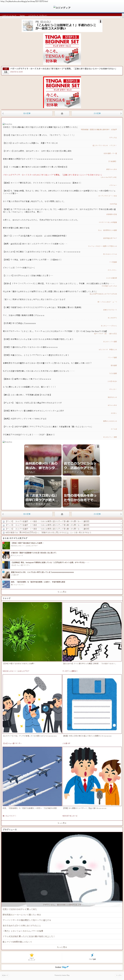Viewport: 124px width, 980px height.
Task: Go to next article via lower 次の記事
Action: pos(97,514)
